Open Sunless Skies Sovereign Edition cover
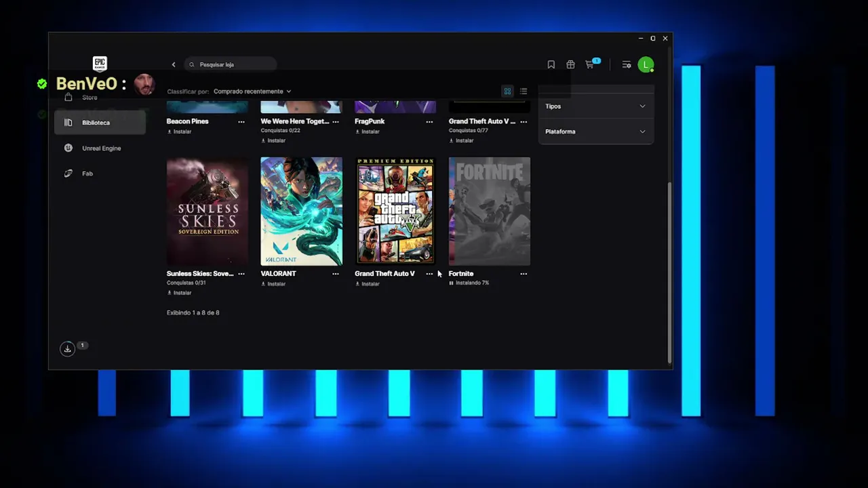The width and height of the screenshot is (868, 488). (208, 211)
